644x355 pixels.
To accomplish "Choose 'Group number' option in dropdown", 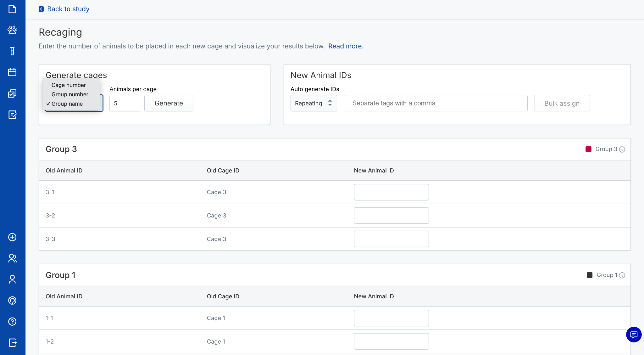I will click(70, 94).
